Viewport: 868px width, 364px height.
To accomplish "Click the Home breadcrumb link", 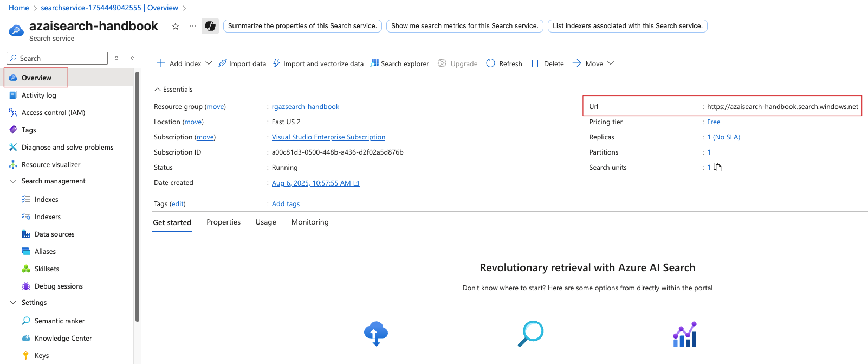I will point(19,8).
